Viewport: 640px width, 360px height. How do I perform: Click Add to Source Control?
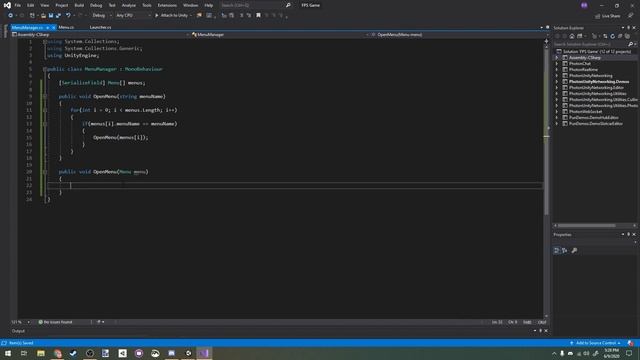(595, 343)
